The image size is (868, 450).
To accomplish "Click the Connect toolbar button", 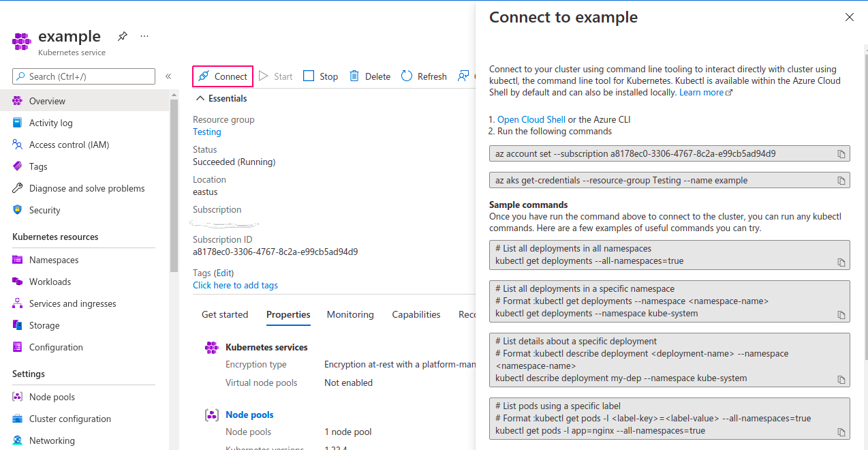I will coord(223,76).
